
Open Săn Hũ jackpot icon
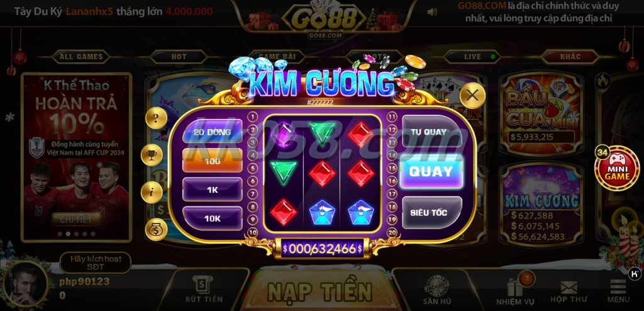[x=436, y=290]
